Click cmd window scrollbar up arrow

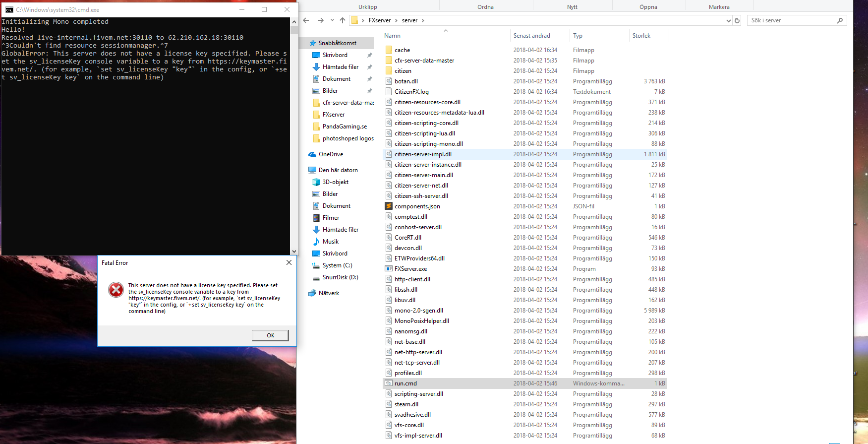(x=294, y=22)
